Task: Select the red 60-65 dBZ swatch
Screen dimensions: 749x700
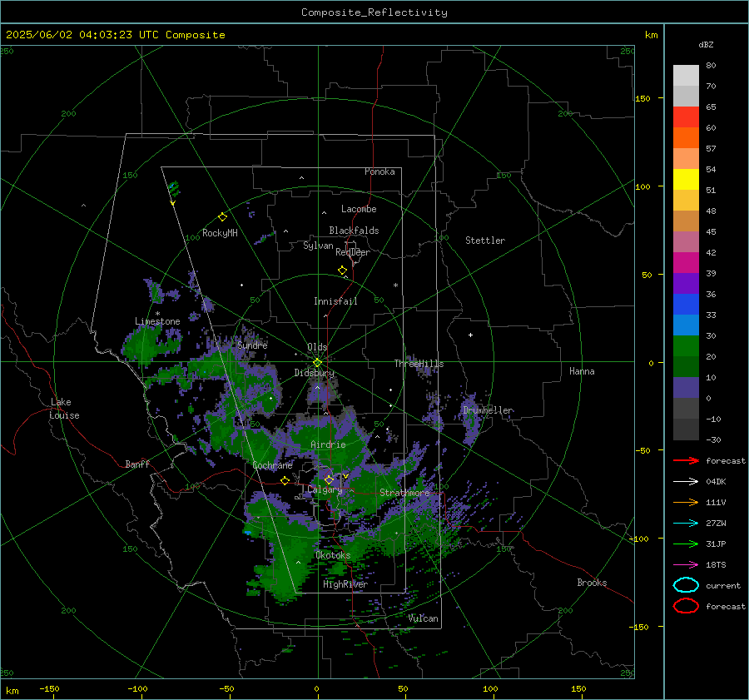Action: click(686, 117)
